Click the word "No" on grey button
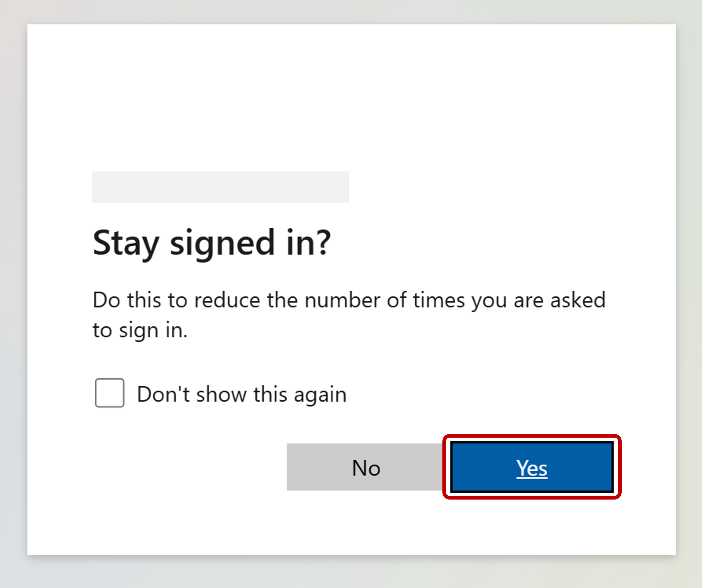Screen dimensions: 702x588 [x=366, y=468]
